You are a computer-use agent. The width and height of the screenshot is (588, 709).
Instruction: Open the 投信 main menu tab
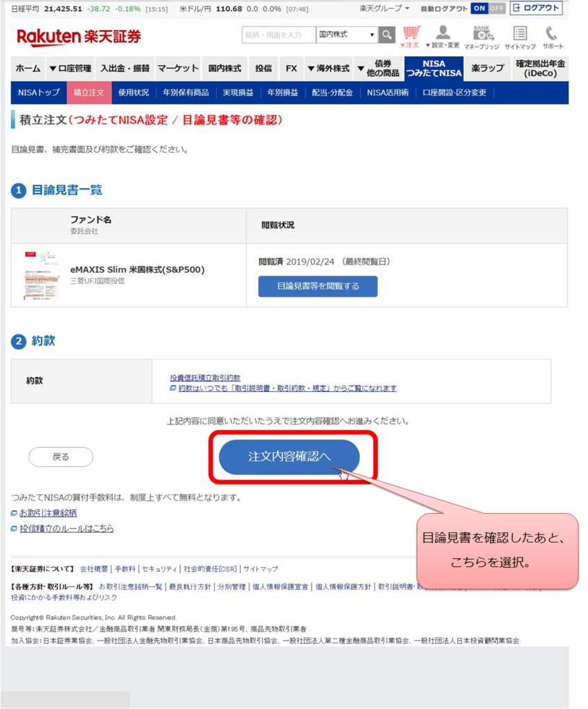coord(263,69)
